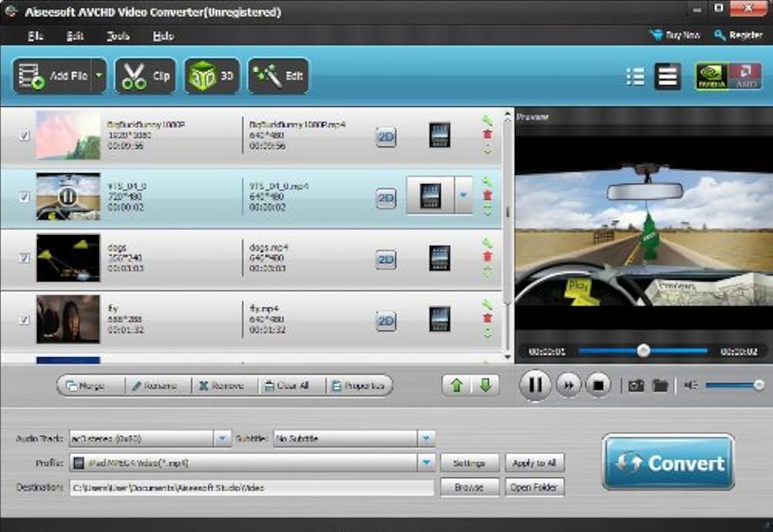
Task: Click the Edit magic wand tool
Action: pos(278,76)
